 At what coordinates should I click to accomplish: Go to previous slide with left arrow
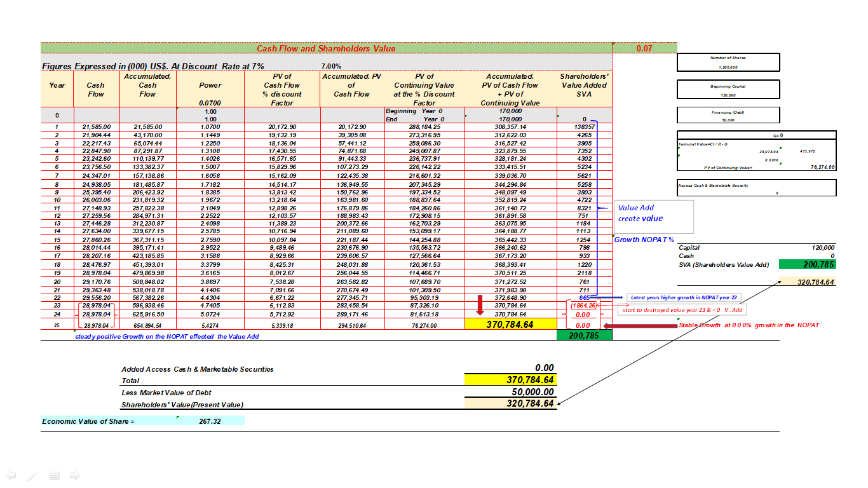click(x=10, y=475)
